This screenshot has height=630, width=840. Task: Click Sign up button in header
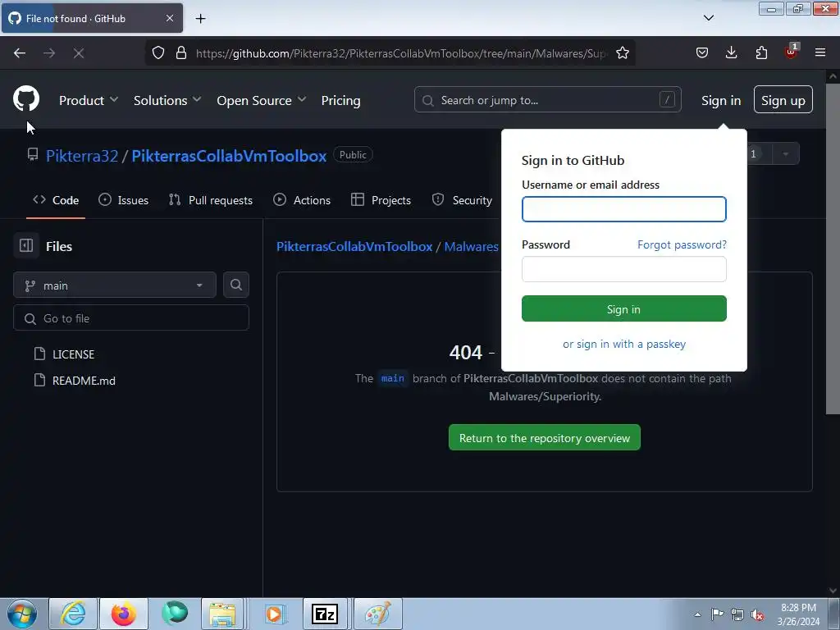783,100
